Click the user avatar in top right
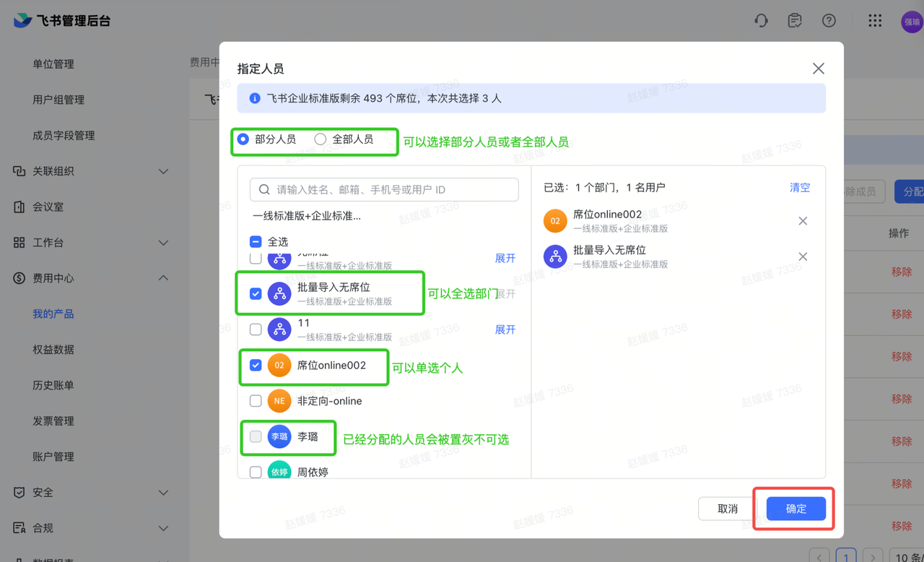This screenshot has height=562, width=924. pyautogui.click(x=912, y=22)
